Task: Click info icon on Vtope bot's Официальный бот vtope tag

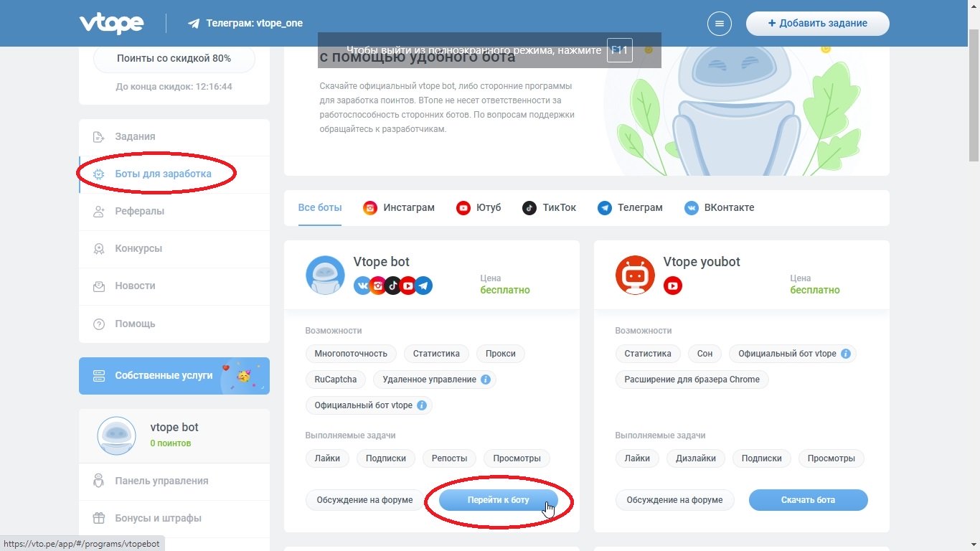Action: 422,405
